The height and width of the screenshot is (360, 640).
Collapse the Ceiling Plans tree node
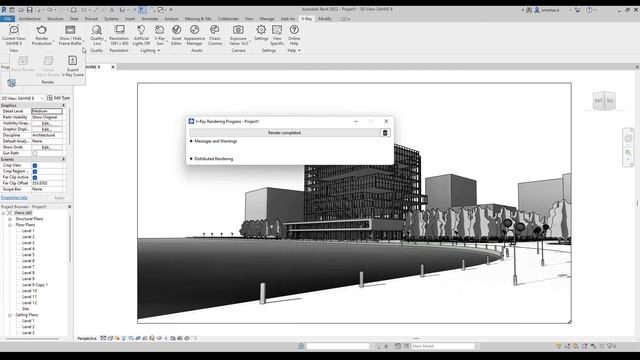[x=10, y=315]
